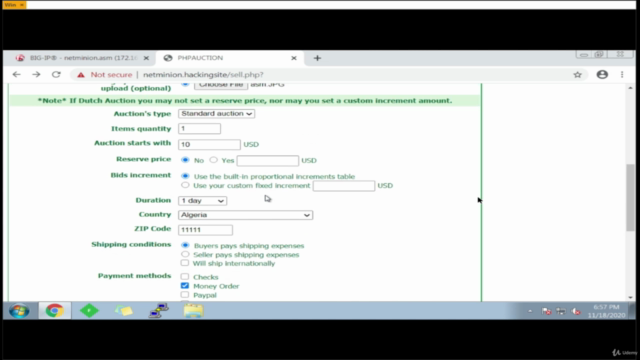Open the Windows Start menu
This screenshot has height=360, width=640.
(19, 311)
